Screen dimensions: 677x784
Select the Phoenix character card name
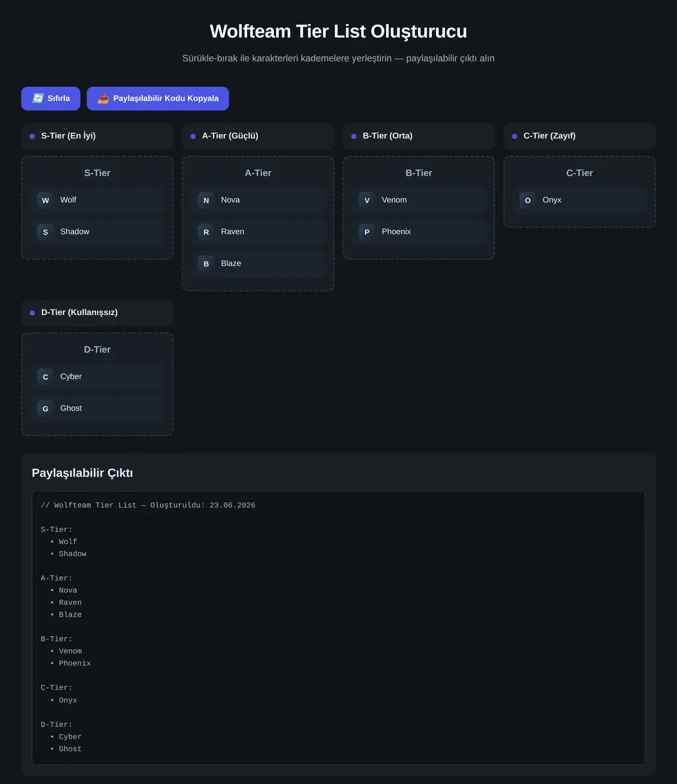397,232
